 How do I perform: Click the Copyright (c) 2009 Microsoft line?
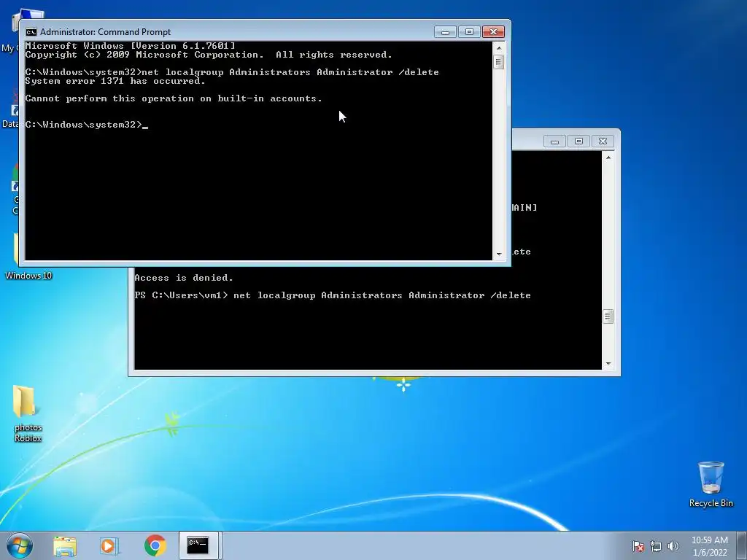click(209, 55)
